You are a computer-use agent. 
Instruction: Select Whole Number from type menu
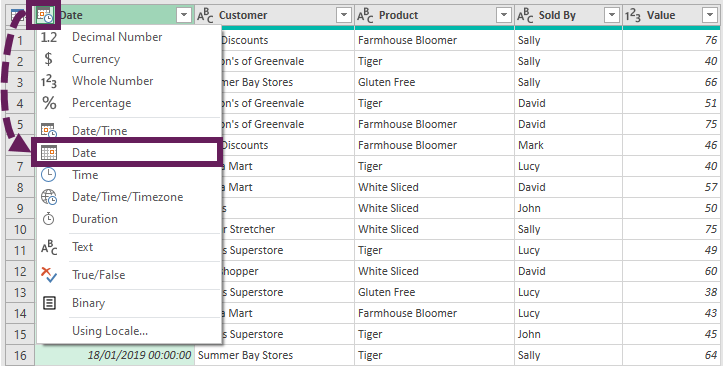coord(129,81)
